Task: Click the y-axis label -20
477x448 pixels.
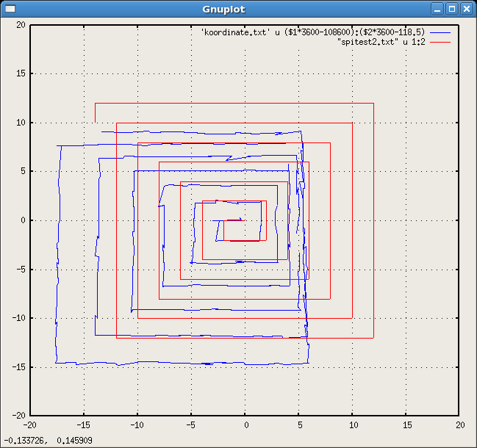Action: (19, 416)
